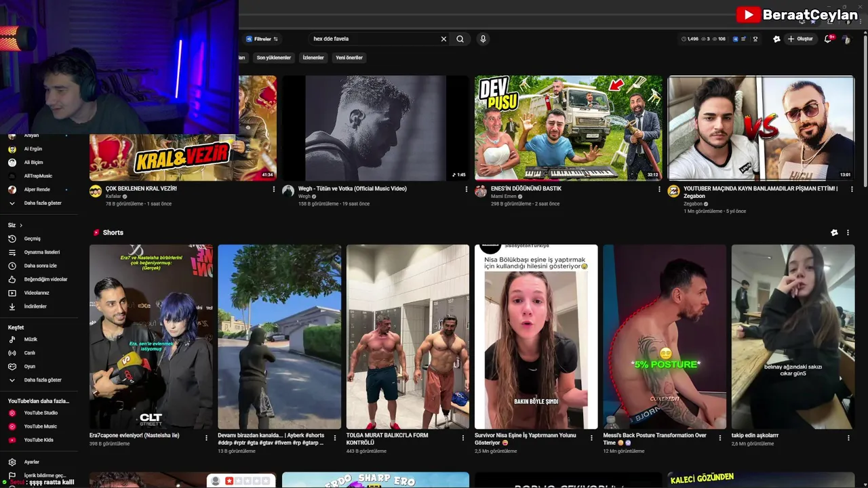Image resolution: width=868 pixels, height=488 pixels.
Task: Open Survivor Nisa Eşine İş Yaptırmanın short title
Action: tap(526, 439)
